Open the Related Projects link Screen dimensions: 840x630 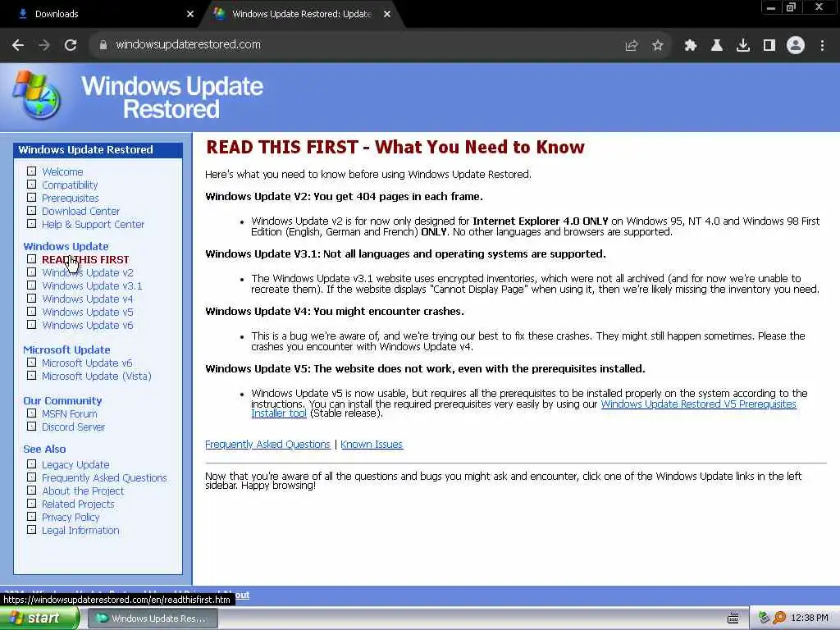pyautogui.click(x=78, y=504)
